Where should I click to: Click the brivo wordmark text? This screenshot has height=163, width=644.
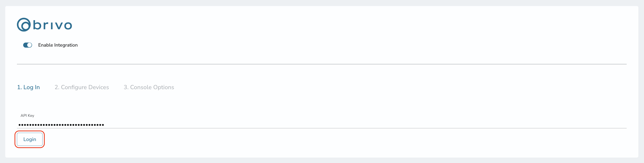53,25
